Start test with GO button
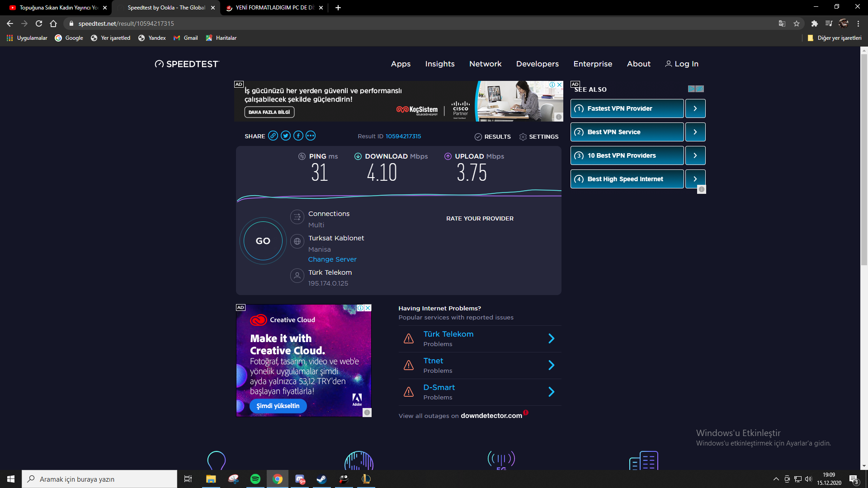 [x=263, y=241]
